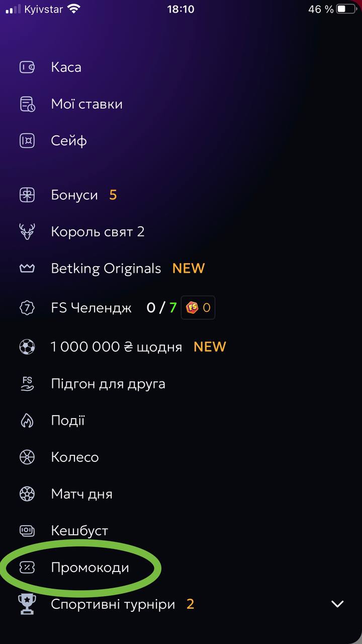The height and width of the screenshot is (644, 362).
Task: Tap the trophy icon for Спортивні турніри
Action: pyautogui.click(x=27, y=604)
